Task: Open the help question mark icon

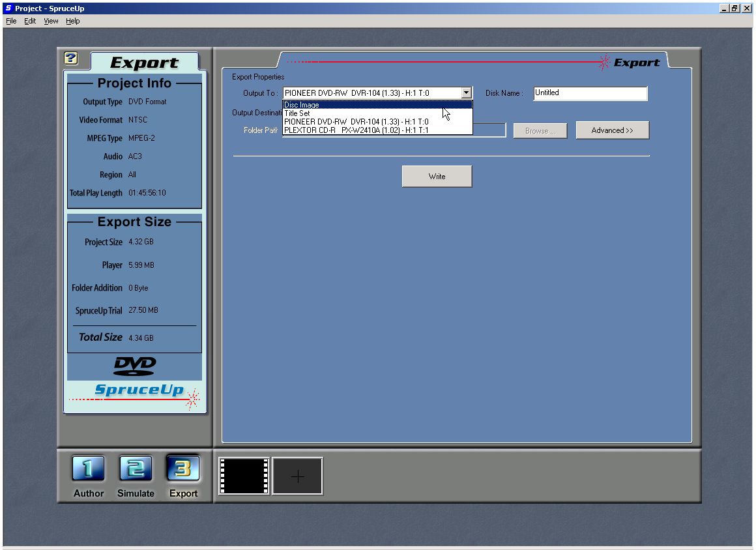Action: coord(71,59)
